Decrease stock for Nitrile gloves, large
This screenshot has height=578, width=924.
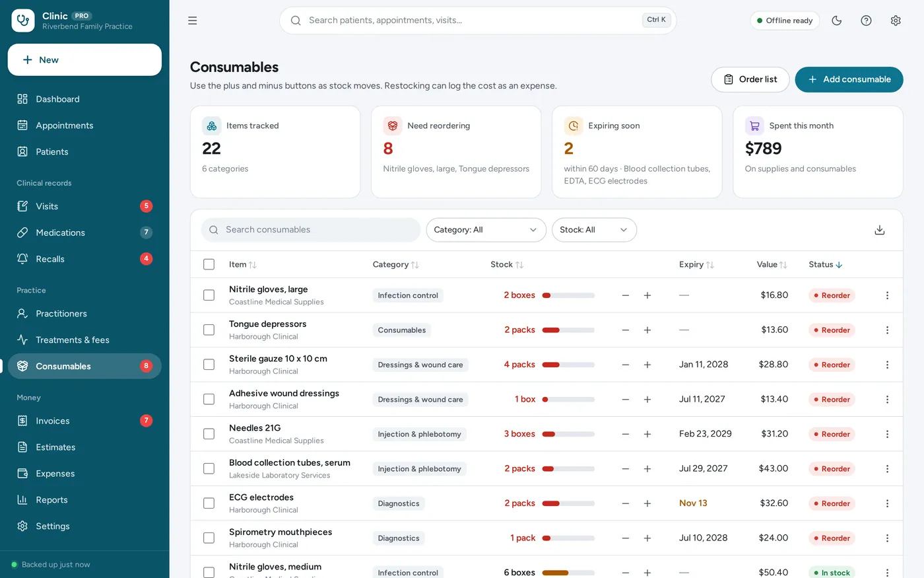[x=626, y=295]
